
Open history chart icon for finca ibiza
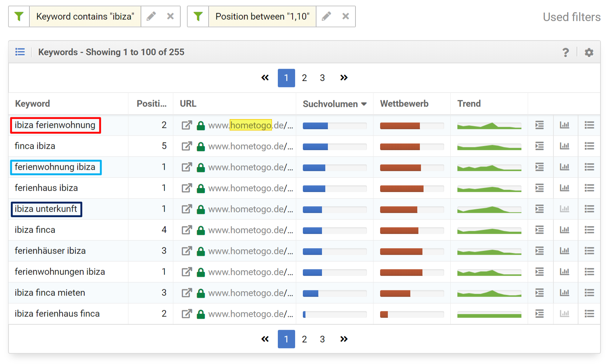click(564, 146)
